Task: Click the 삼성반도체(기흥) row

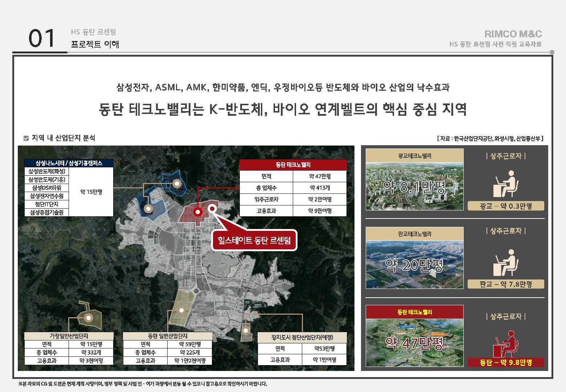Action: pyautogui.click(x=47, y=180)
